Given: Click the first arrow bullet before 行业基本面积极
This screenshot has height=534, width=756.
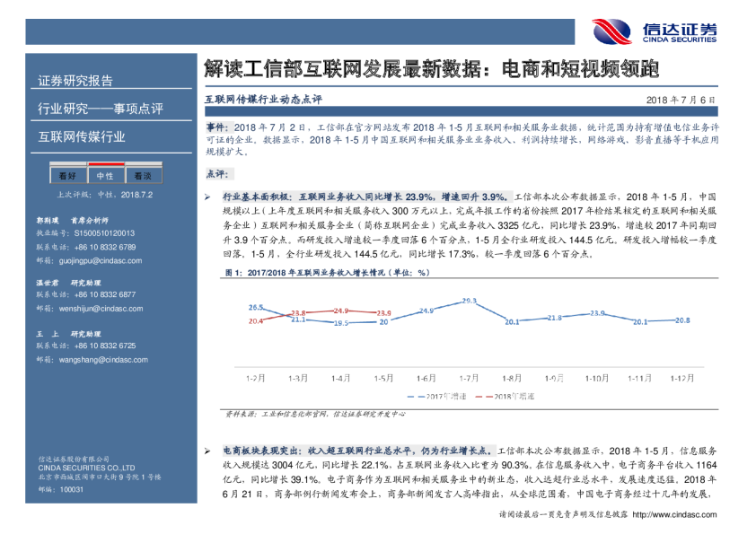Looking at the screenshot, I should tap(207, 196).
